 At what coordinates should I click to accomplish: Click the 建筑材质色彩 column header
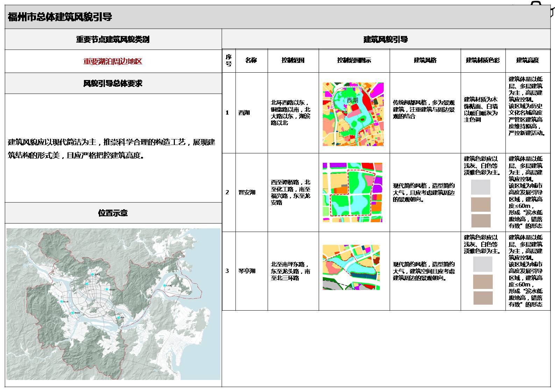483,60
